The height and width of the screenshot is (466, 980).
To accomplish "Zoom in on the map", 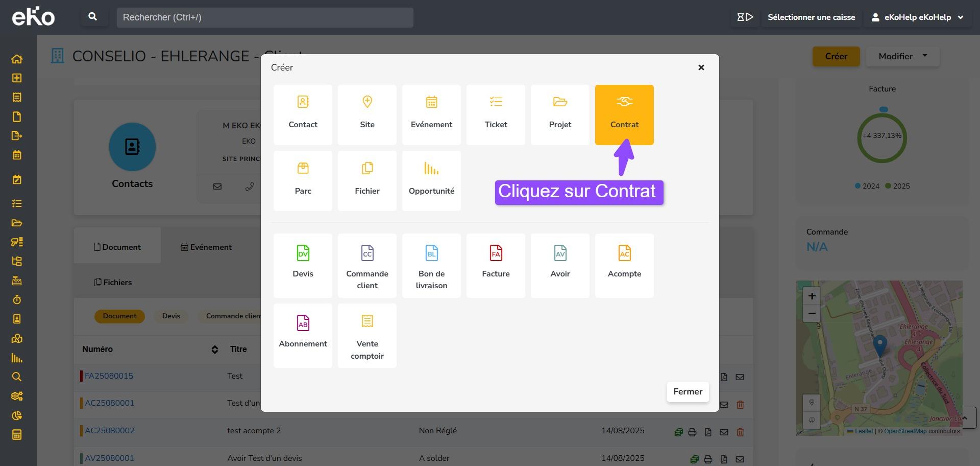I will pyautogui.click(x=812, y=296).
